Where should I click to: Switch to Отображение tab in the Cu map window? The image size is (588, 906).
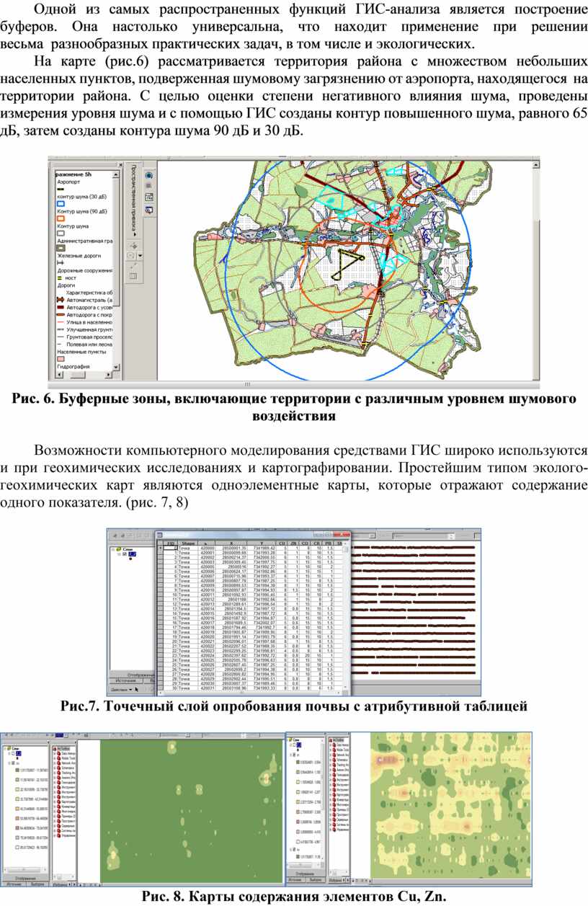point(25,878)
